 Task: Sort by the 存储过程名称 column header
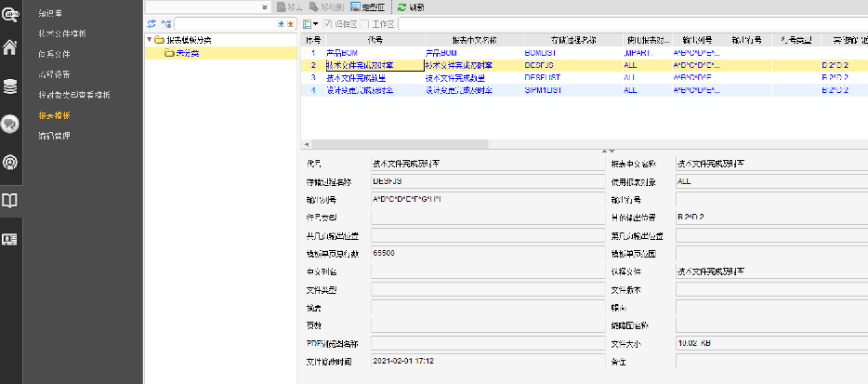point(573,40)
